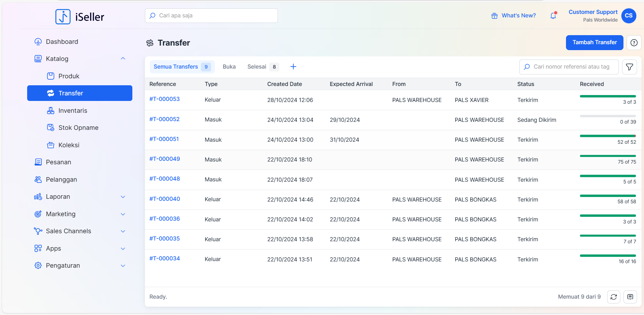
Task: Click the Sales Channels icon
Action: pos(38,231)
